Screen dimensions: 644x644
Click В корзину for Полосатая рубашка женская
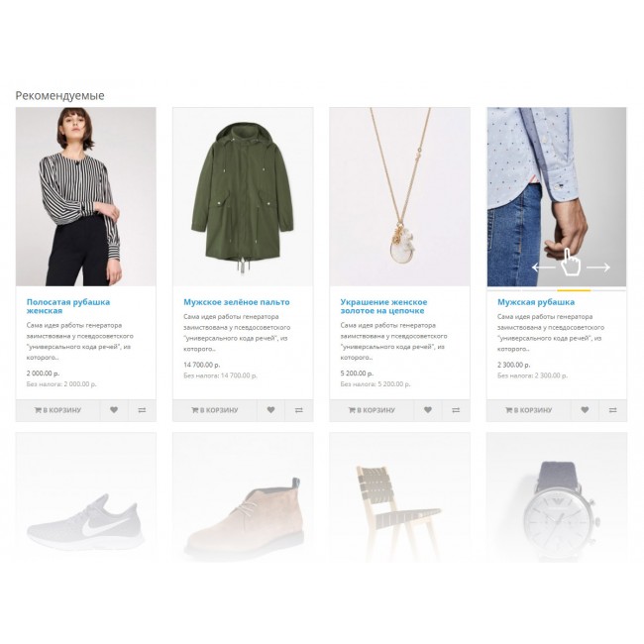[x=57, y=410]
